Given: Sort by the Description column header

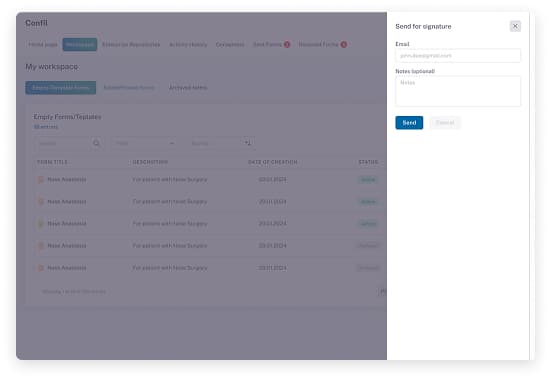Looking at the screenshot, I should (150, 162).
